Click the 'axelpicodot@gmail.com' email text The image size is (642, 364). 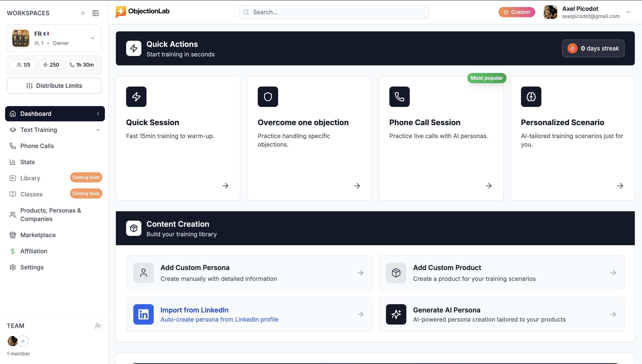pyautogui.click(x=591, y=16)
